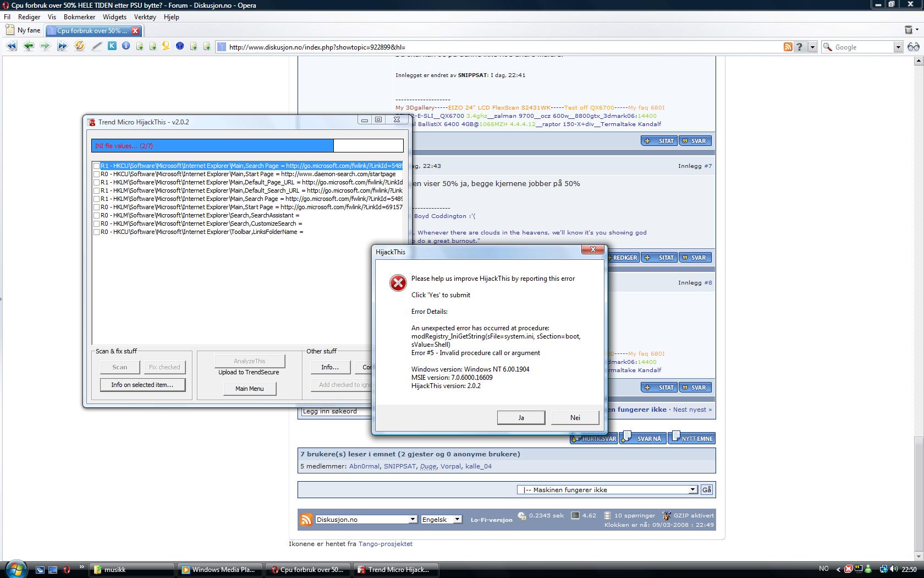Click Opera quick launch icon in taskbar
The height and width of the screenshot is (578, 924).
67,570
